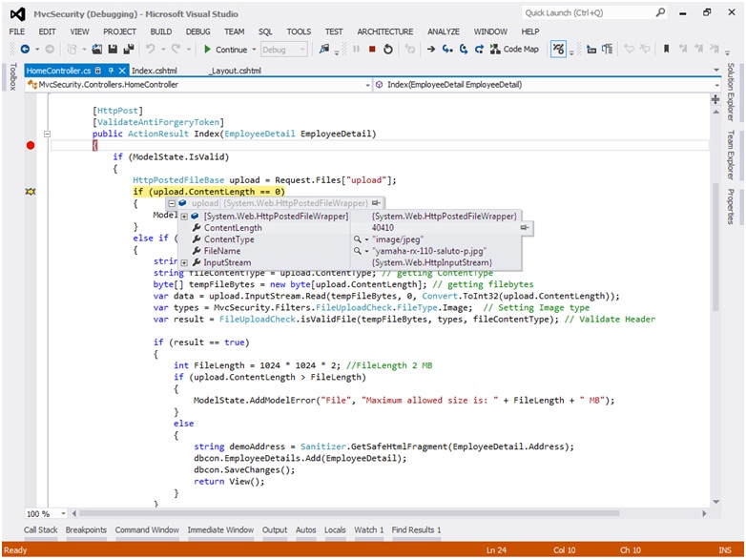The width and height of the screenshot is (746, 560).
Task: Click the highlighted IntelliTrace toolbar icon
Action: click(558, 49)
